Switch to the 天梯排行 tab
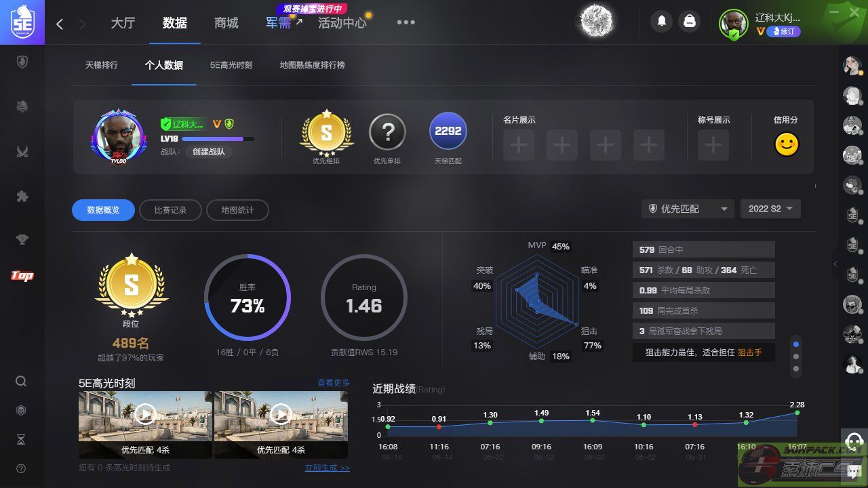The width and height of the screenshot is (868, 488). (x=101, y=65)
